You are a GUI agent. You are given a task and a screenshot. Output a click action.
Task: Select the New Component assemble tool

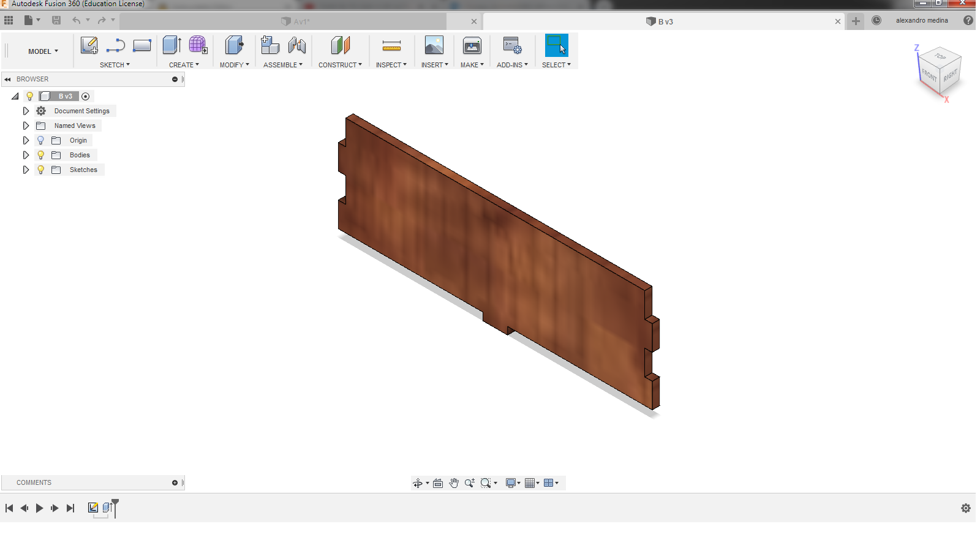pyautogui.click(x=269, y=45)
